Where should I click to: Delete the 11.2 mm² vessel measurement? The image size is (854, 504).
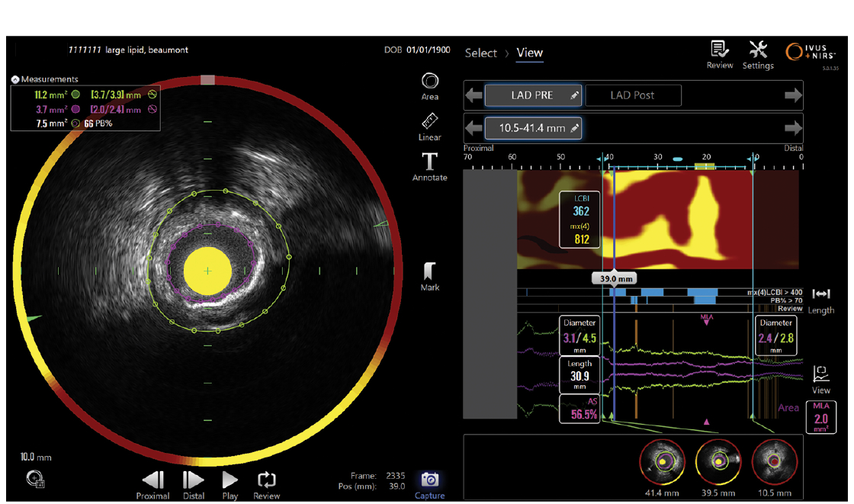coord(152,95)
